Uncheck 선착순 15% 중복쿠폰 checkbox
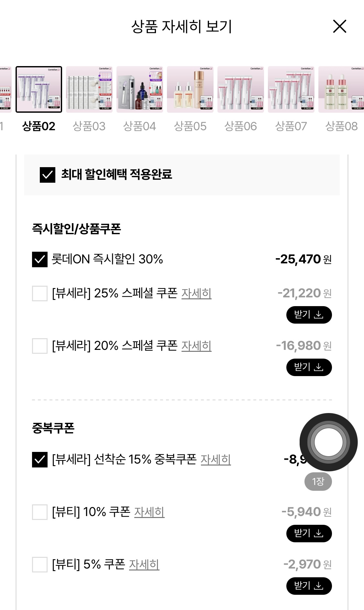The image size is (364, 610). coord(40,460)
